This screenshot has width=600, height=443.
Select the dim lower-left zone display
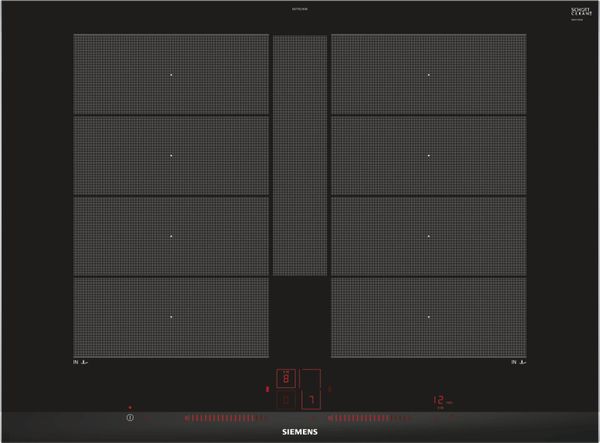click(286, 399)
